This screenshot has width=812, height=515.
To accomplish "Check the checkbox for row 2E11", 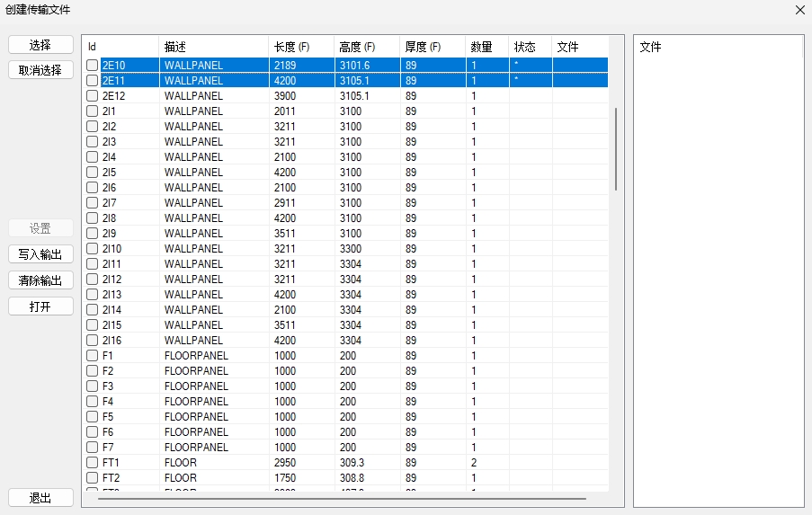I will click(93, 81).
